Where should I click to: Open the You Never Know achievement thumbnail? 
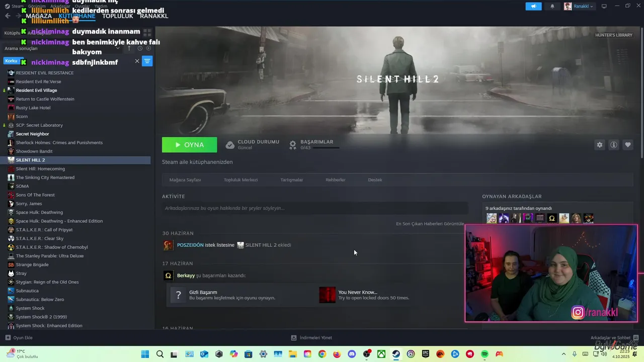click(x=328, y=295)
